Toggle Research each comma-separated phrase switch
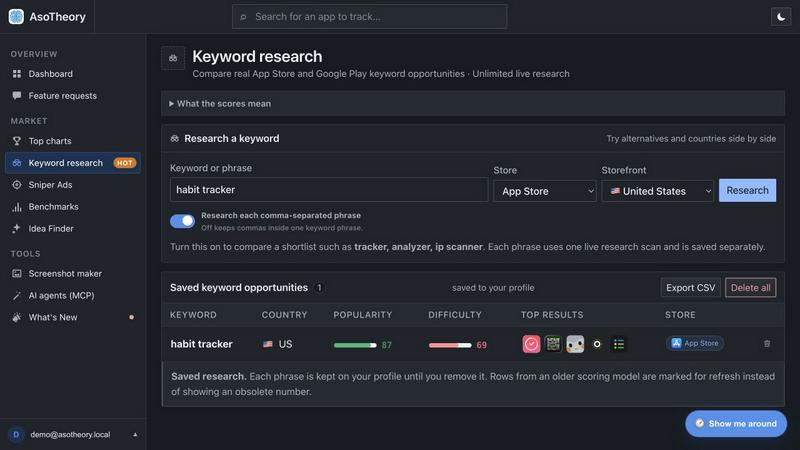 click(x=182, y=221)
